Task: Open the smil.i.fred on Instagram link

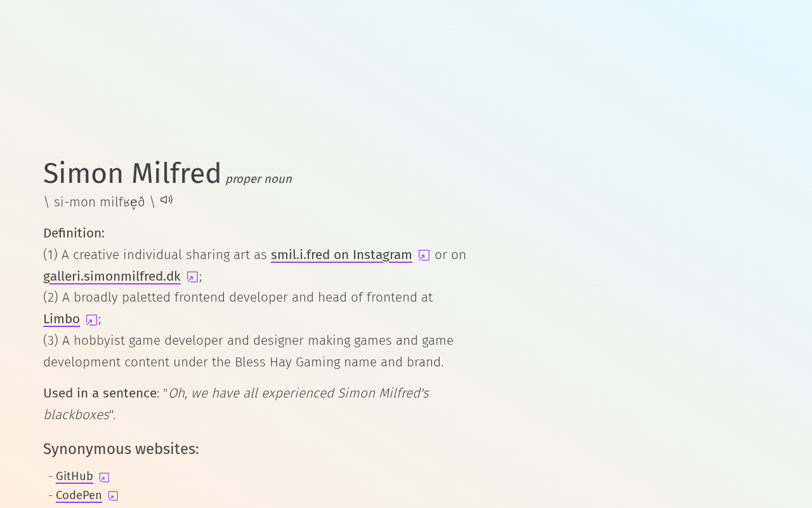Action: (x=341, y=255)
